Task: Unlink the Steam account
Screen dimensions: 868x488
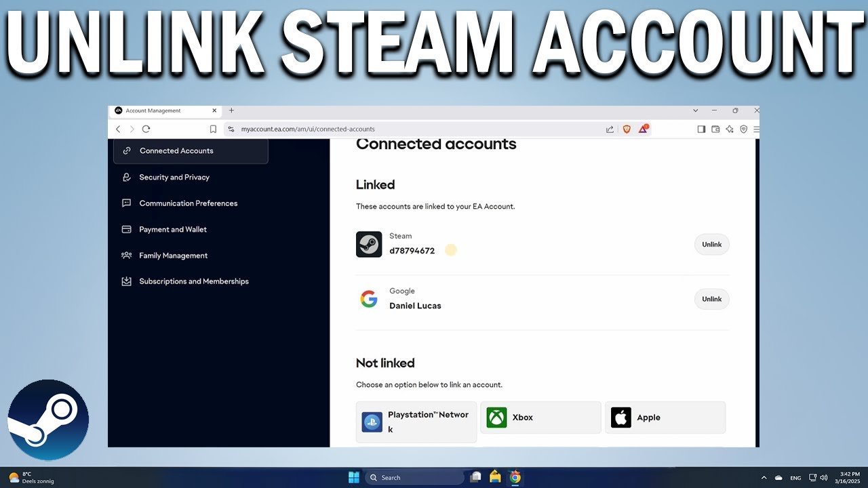Action: click(711, 245)
